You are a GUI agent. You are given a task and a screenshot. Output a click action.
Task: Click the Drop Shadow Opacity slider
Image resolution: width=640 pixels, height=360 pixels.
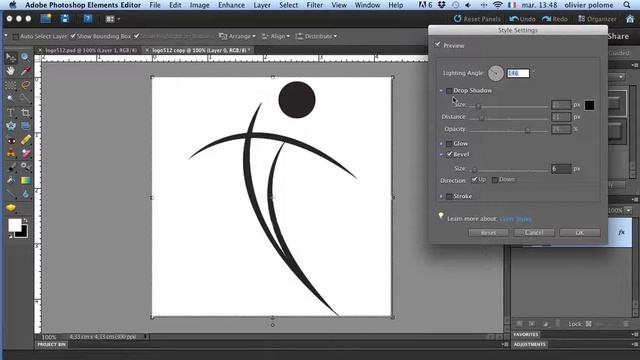(x=509, y=130)
